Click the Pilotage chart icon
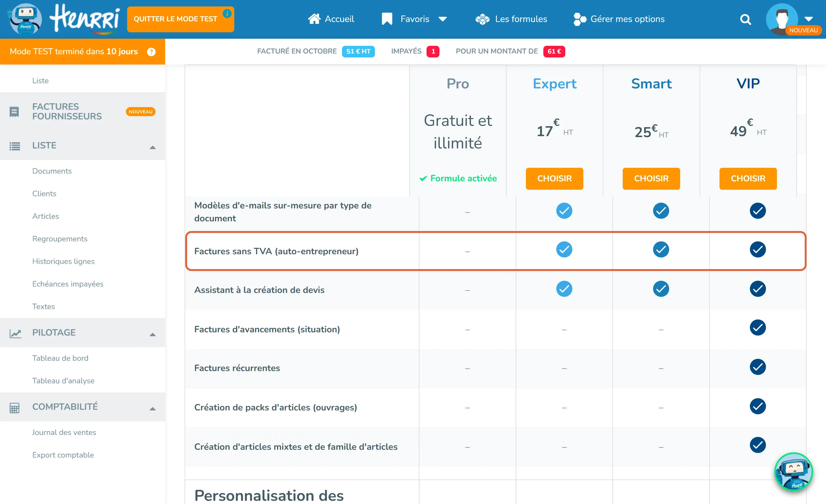The image size is (826, 504). point(15,333)
